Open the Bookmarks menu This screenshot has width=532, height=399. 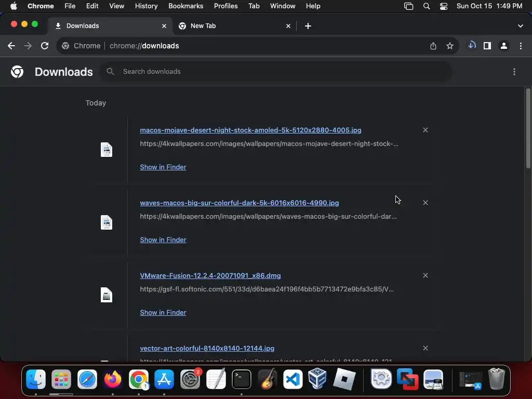(x=185, y=6)
